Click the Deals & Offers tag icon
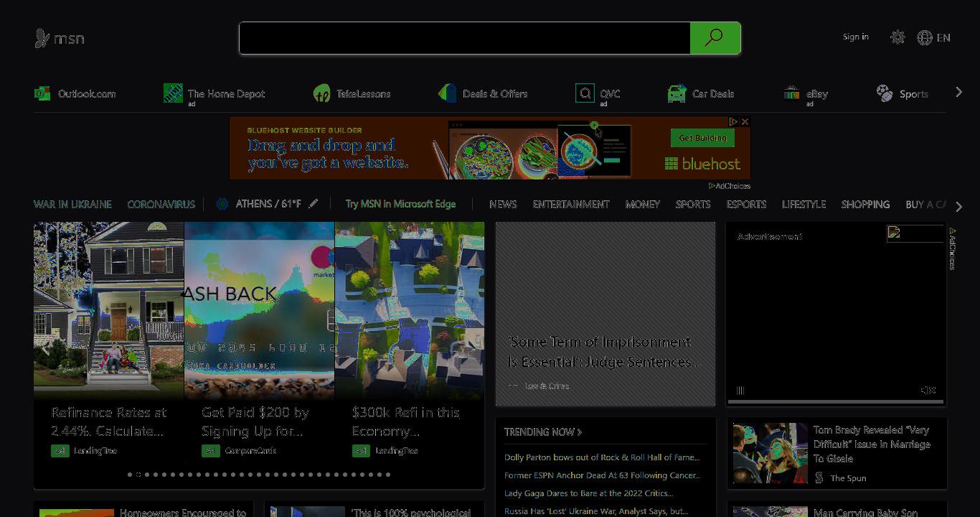 coord(448,93)
